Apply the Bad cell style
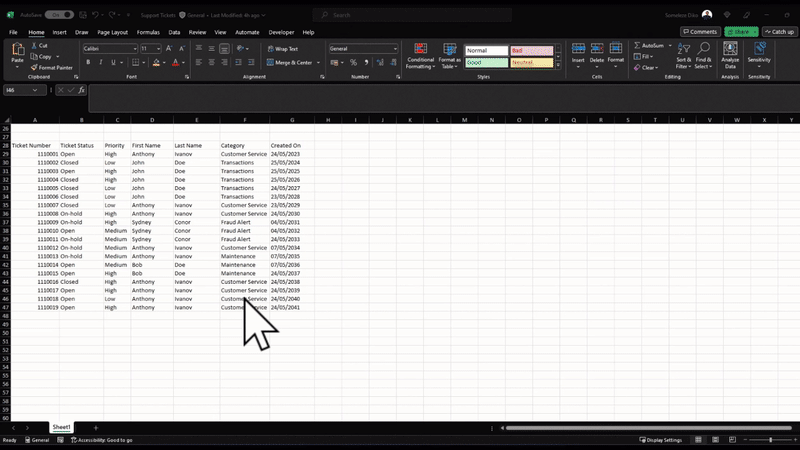Screen dimensions: 800x450 (532, 51)
